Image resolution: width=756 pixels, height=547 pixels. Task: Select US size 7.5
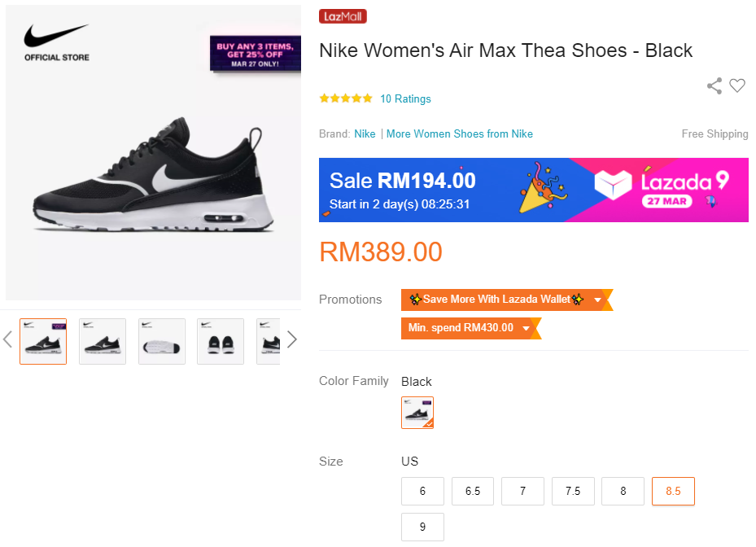[573, 491]
